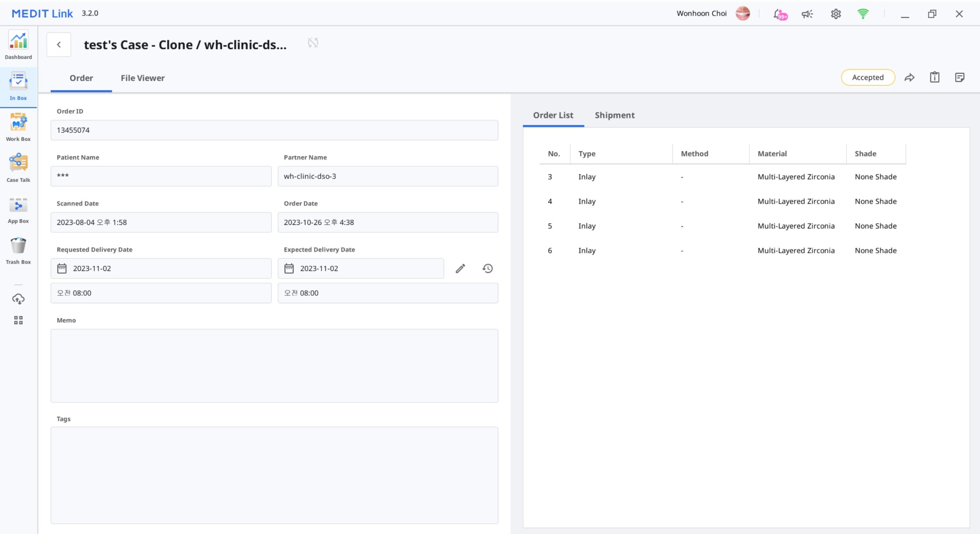Screen dimensions: 980x534
Task: Select order row number 3 Inlay
Action: tap(723, 177)
